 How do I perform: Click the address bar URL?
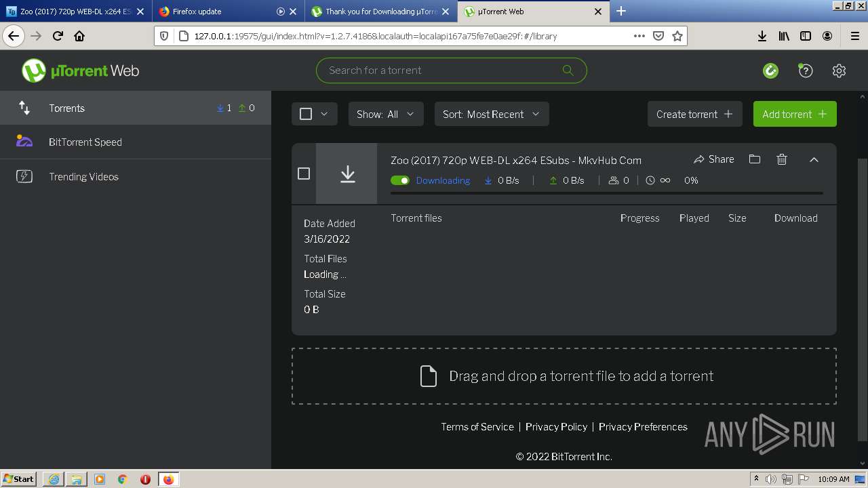pyautogui.click(x=375, y=36)
